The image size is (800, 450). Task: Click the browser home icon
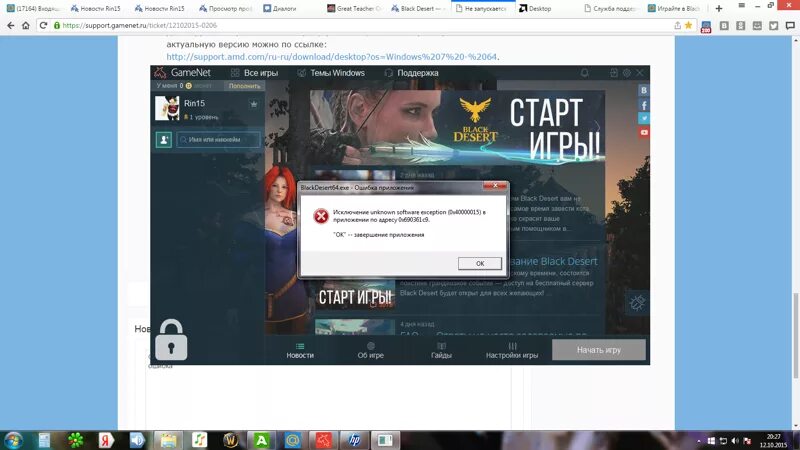pos(26,25)
